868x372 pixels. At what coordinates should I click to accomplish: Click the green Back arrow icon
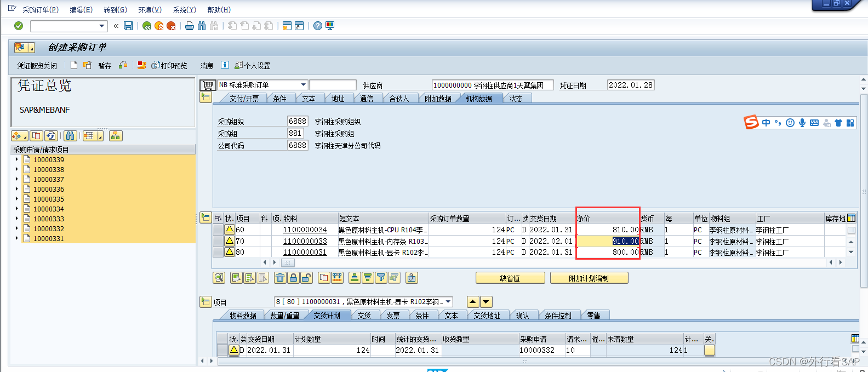[147, 26]
